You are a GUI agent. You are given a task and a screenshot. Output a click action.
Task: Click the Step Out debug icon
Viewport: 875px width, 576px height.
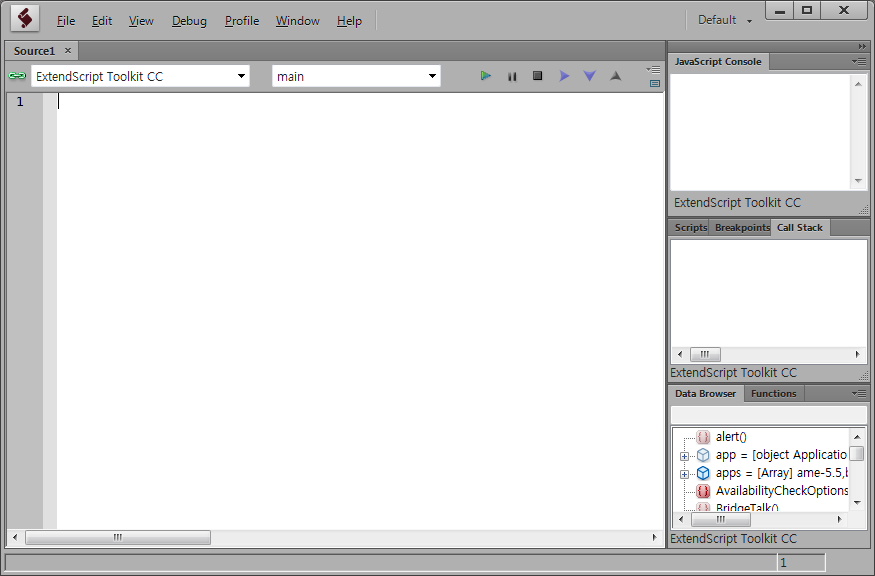(616, 76)
